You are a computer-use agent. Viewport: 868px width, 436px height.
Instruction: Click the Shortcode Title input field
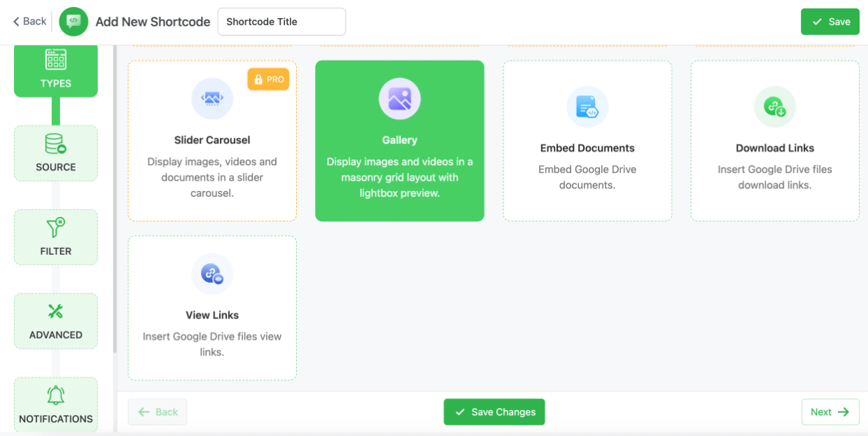tap(281, 21)
